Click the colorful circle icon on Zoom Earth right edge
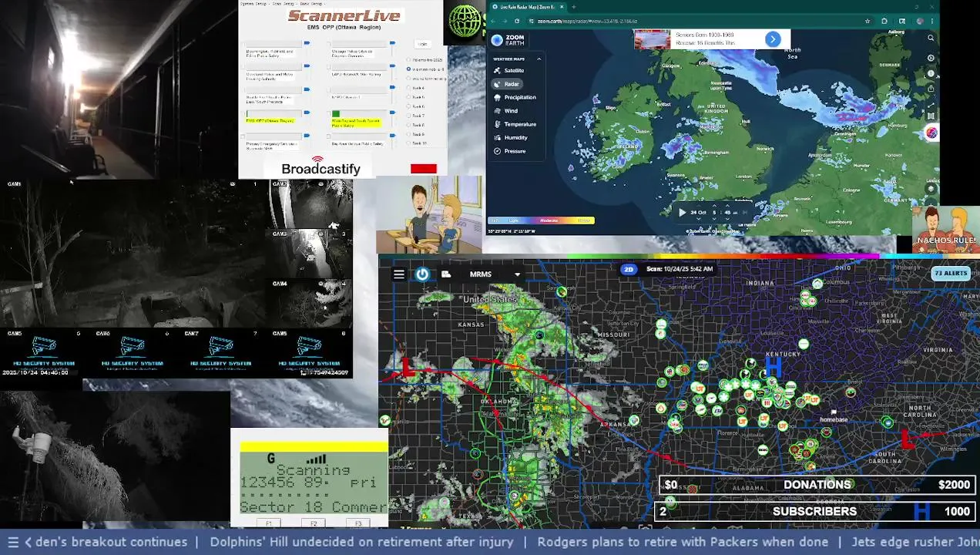 [x=931, y=133]
